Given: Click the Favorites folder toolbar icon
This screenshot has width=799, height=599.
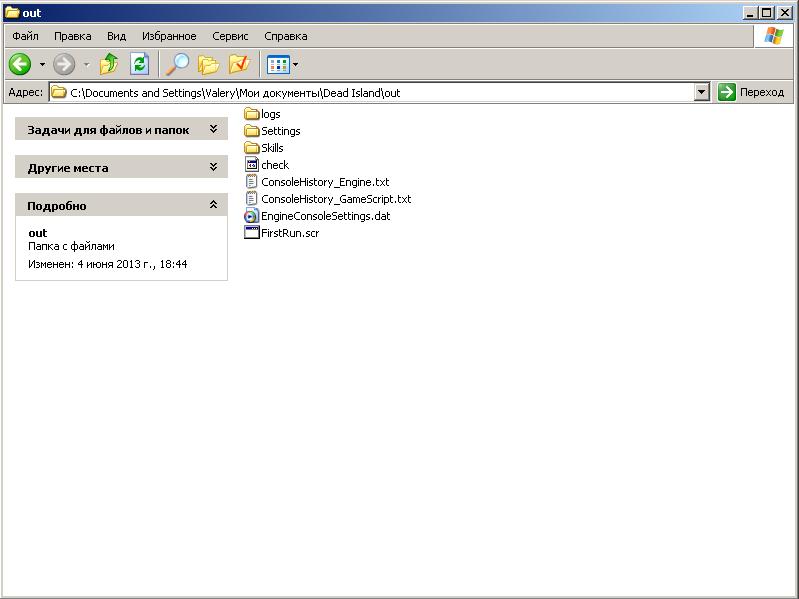Looking at the screenshot, I should point(239,64).
